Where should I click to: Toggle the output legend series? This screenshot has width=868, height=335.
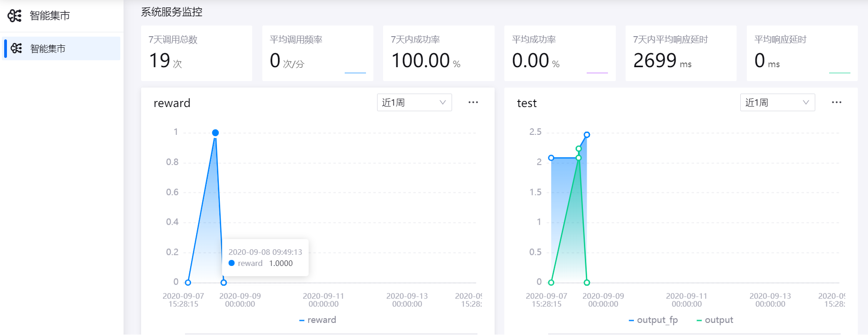click(714, 320)
